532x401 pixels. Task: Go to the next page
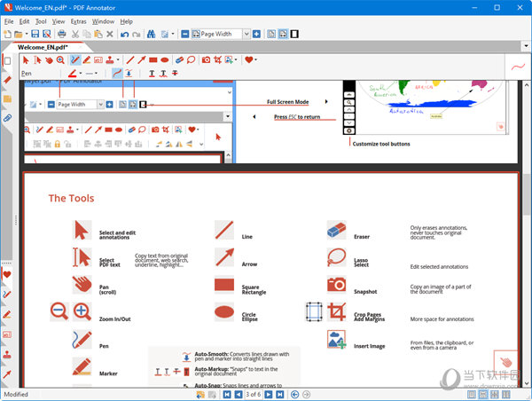click(x=269, y=394)
